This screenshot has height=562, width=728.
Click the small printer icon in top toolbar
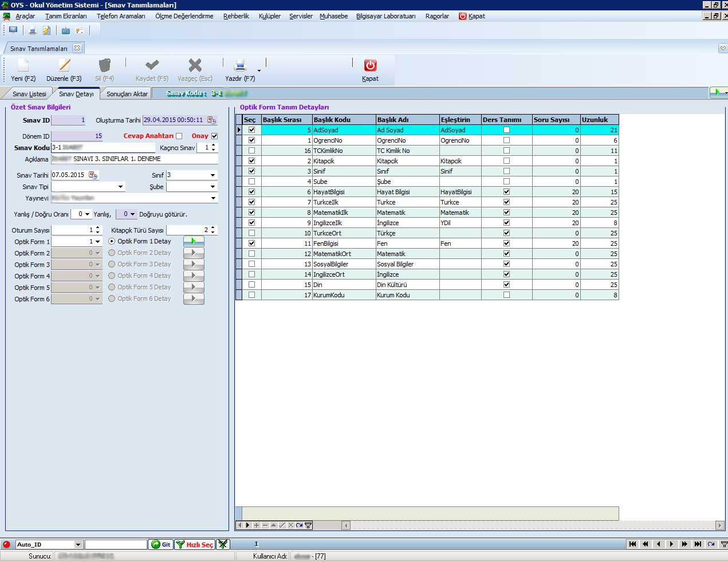point(33,30)
